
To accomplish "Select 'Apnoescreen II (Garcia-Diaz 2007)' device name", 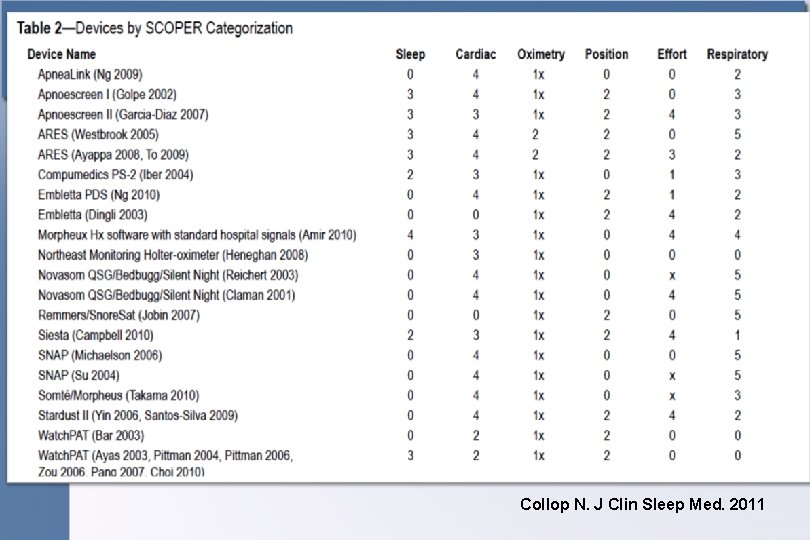I will pyautogui.click(x=123, y=115).
